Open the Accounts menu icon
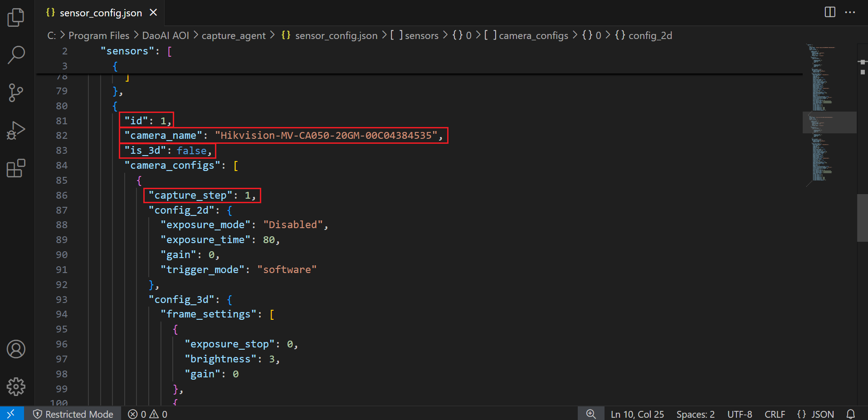The height and width of the screenshot is (420, 868). [16, 349]
